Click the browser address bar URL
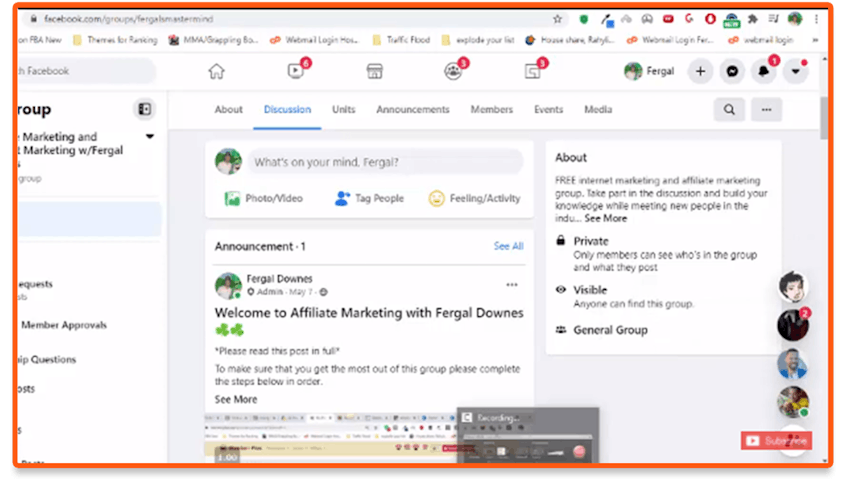Viewport: 846px width, 490px height. [x=128, y=19]
